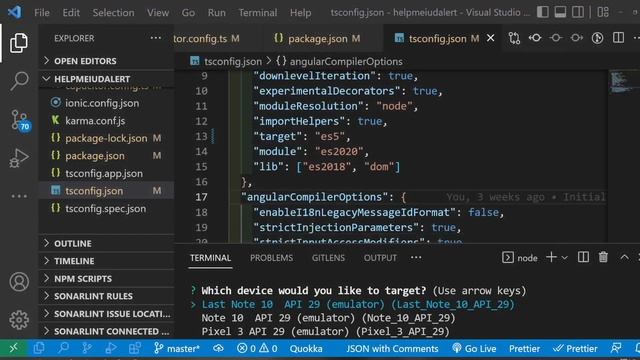The image size is (640, 360).
Task: Open tsconfig.spec.json file
Action: coord(106,208)
